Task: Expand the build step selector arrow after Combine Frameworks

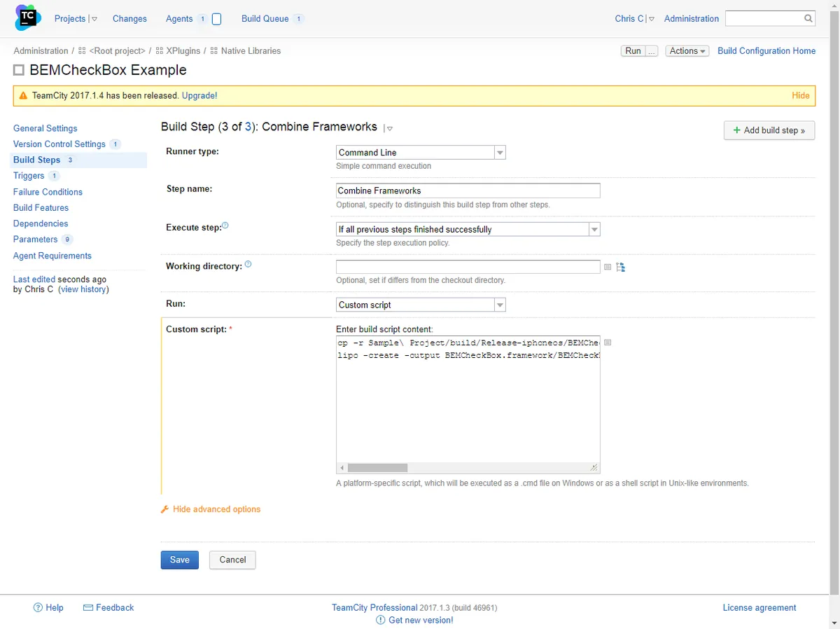Action: point(389,128)
